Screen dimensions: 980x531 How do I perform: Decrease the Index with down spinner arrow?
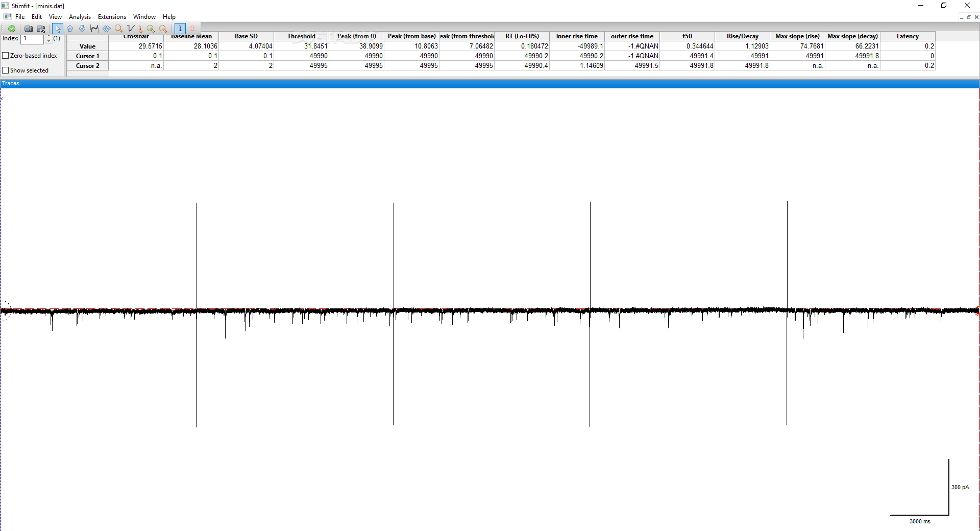(x=48, y=41)
